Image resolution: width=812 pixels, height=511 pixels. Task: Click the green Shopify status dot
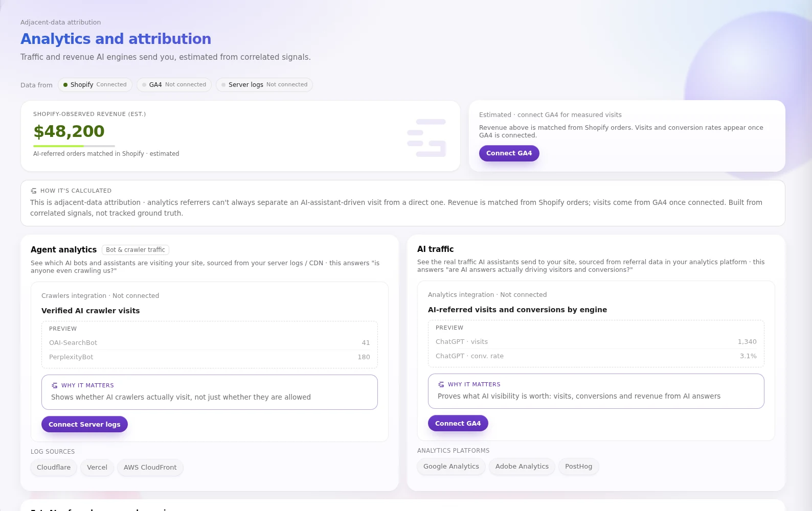click(65, 85)
